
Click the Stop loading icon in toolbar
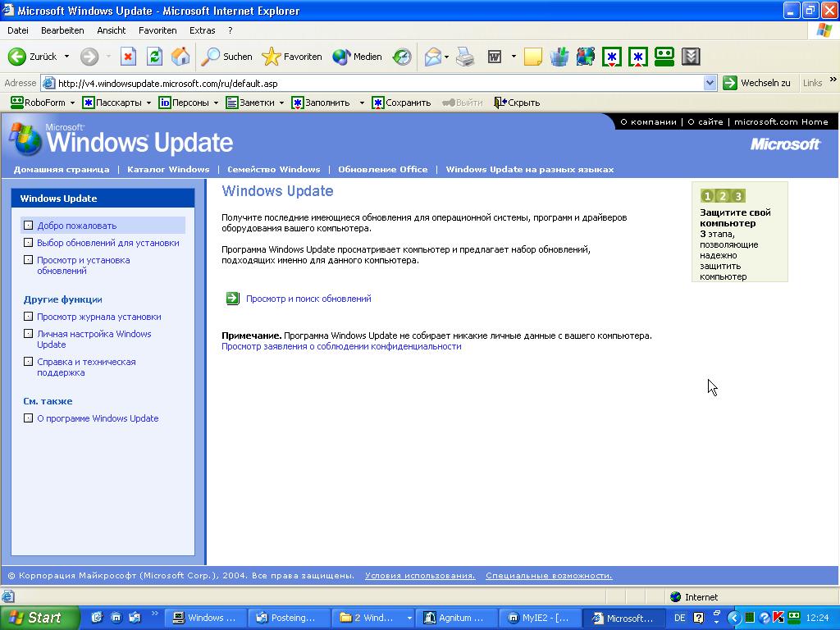click(x=128, y=57)
